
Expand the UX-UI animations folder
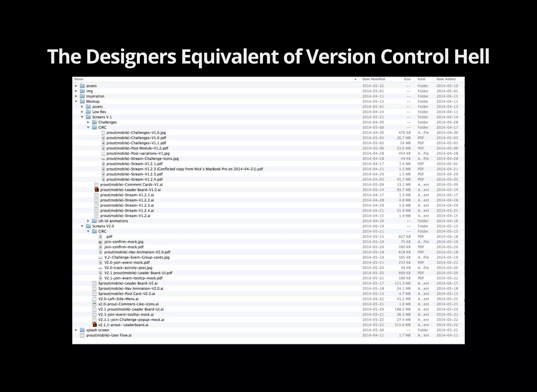point(88,221)
